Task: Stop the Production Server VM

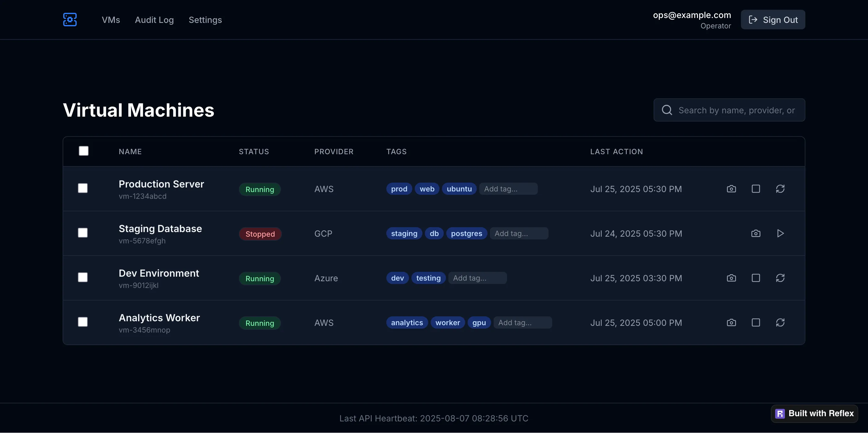Action: pyautogui.click(x=756, y=189)
